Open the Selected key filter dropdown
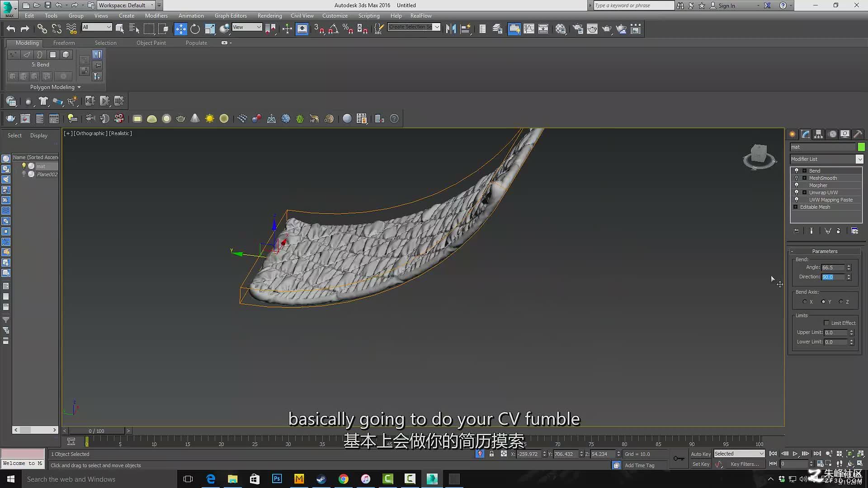This screenshot has width=868, height=488. tap(739, 454)
